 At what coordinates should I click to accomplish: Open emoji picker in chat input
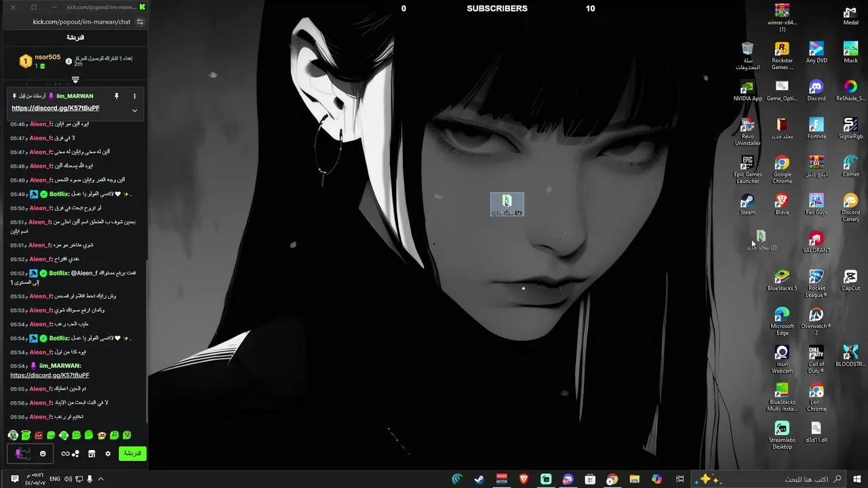click(x=43, y=453)
